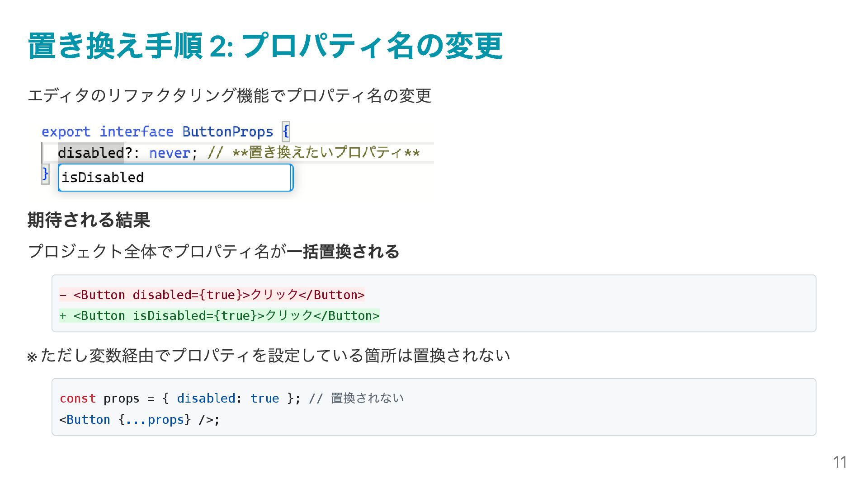This screenshot has width=868, height=488.
Task: Click the note line starting with ※
Action: pos(269,356)
